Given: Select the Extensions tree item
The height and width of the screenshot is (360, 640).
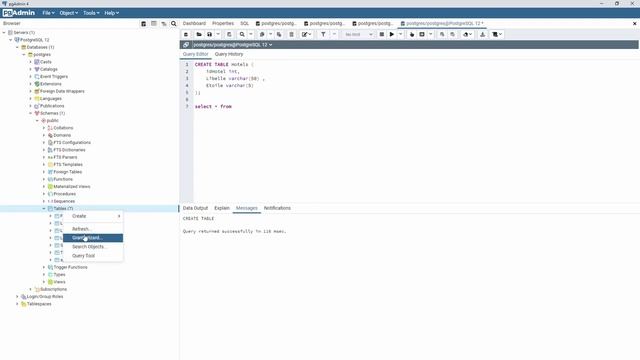Looking at the screenshot, I should pos(51,84).
